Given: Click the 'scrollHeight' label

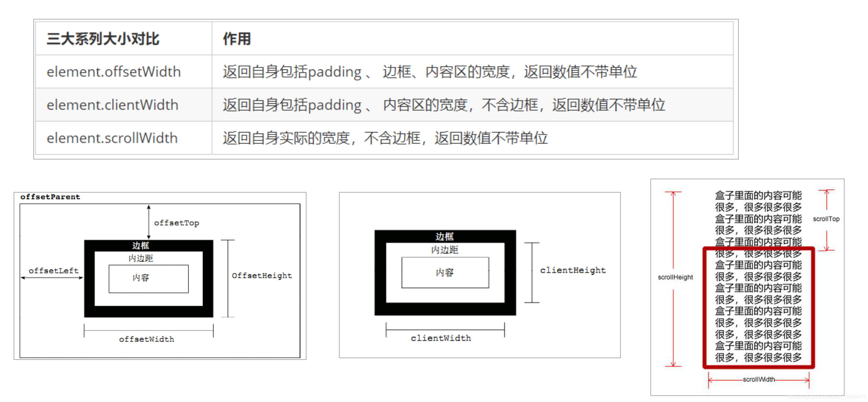Looking at the screenshot, I should (x=675, y=277).
